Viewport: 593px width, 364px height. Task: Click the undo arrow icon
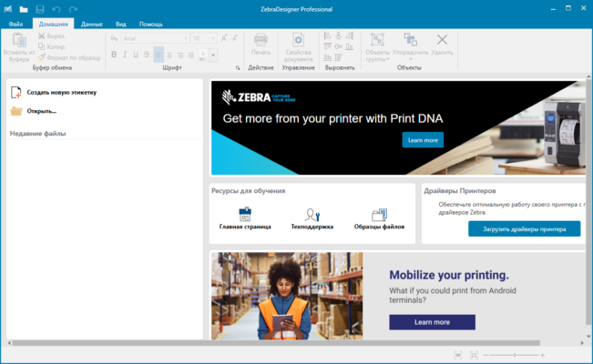coord(56,9)
